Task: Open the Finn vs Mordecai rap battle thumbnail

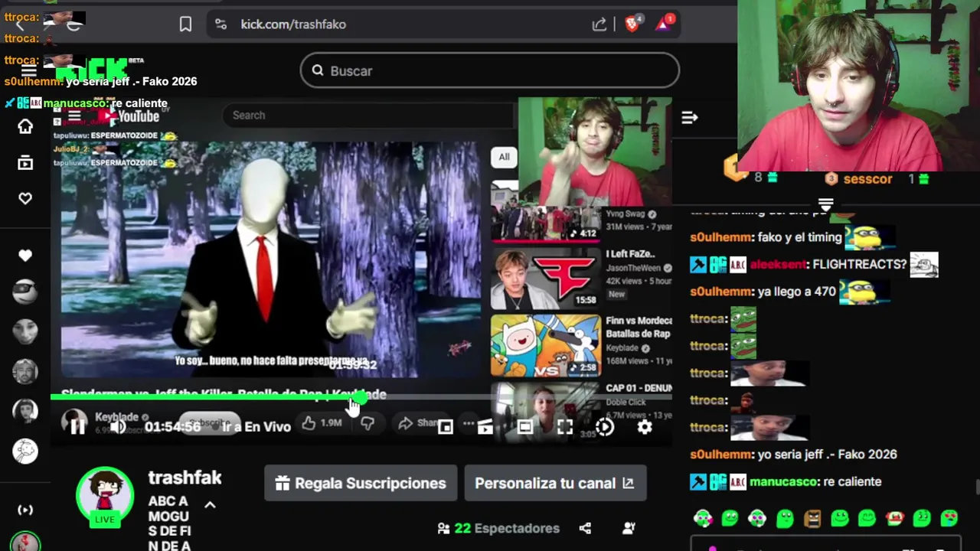Action: (546, 345)
